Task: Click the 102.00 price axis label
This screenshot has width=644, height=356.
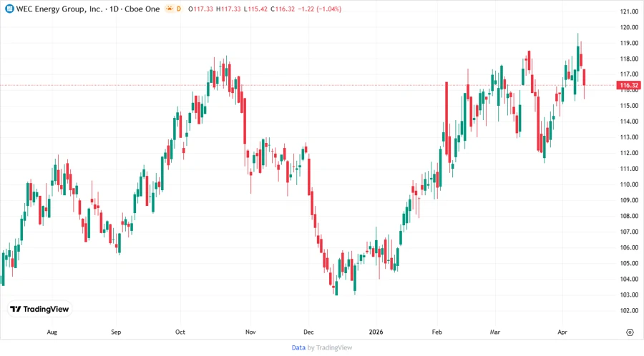Action: pyautogui.click(x=629, y=310)
